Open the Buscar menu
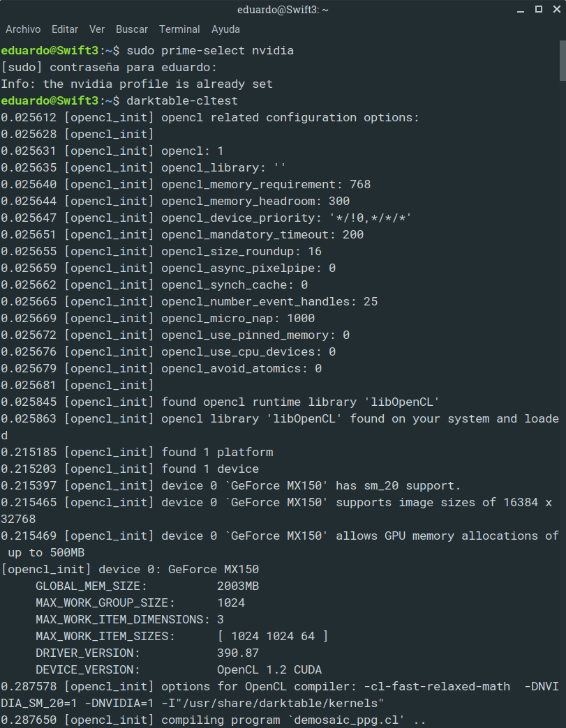 [x=132, y=29]
